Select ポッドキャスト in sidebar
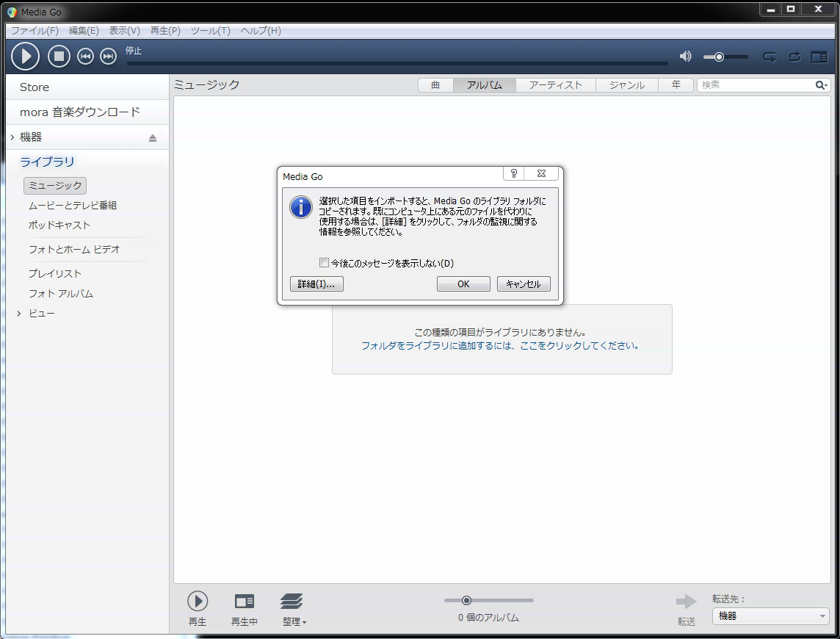Screen dimensions: 840x639 coord(59,225)
